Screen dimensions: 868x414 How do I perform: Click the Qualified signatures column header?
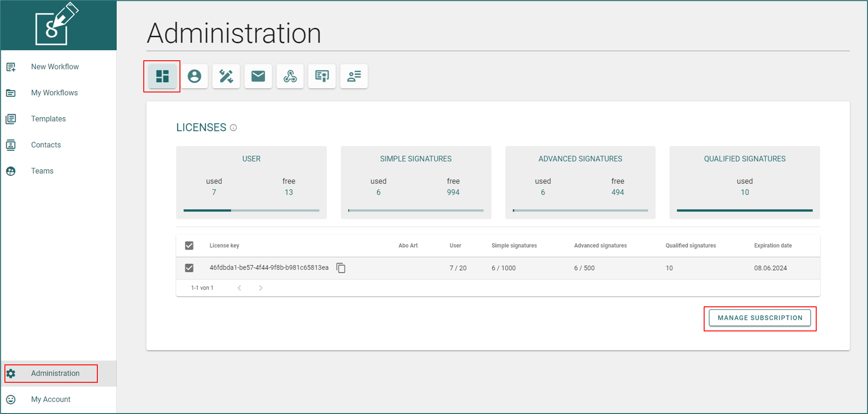coord(691,246)
